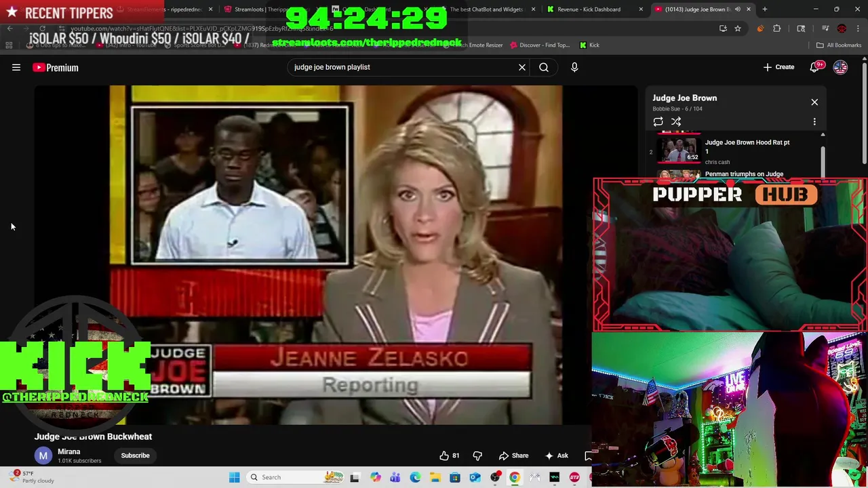Open Outlook from the taskbar
868x488 pixels.
point(475,477)
